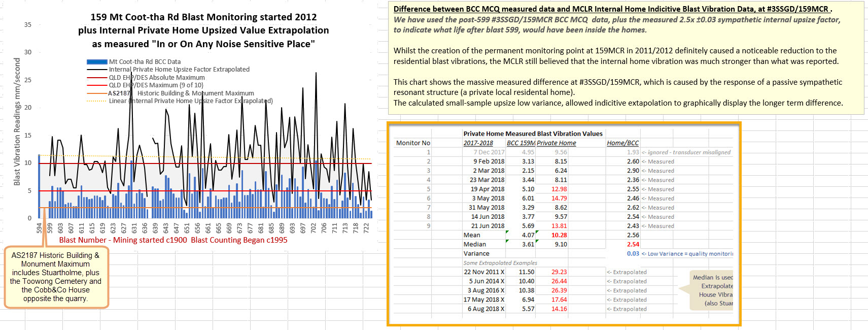Image resolution: width=868 pixels, height=330 pixels.
Task: Click Historic Building & Monument Maximum legend entry
Action: pyautogui.click(x=195, y=93)
